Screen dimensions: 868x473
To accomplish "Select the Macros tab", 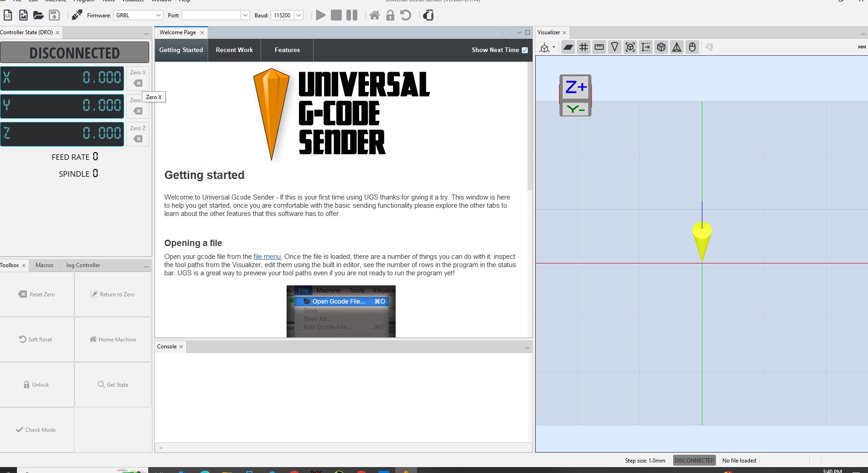I will pos(44,265).
